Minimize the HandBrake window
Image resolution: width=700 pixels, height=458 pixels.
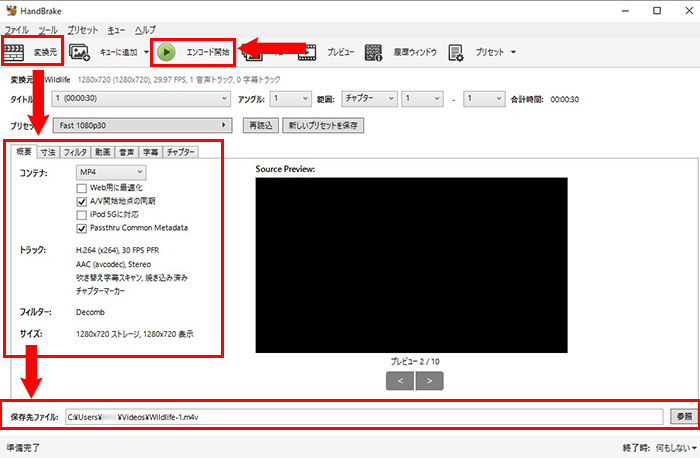point(625,11)
